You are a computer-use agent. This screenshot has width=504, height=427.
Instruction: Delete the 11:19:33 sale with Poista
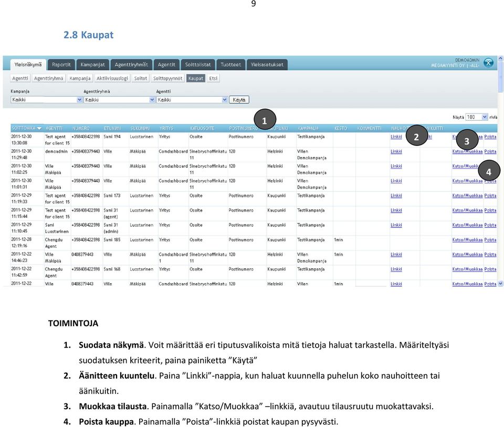490,196
